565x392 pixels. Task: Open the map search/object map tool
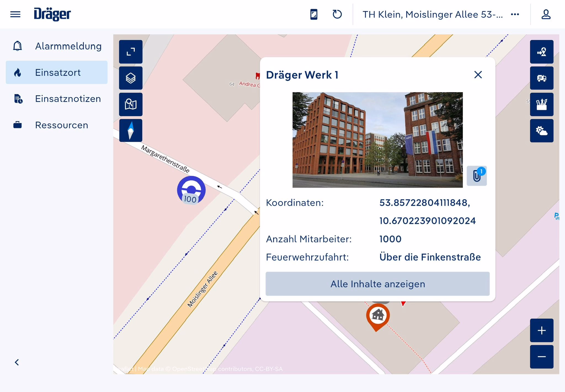click(x=131, y=104)
